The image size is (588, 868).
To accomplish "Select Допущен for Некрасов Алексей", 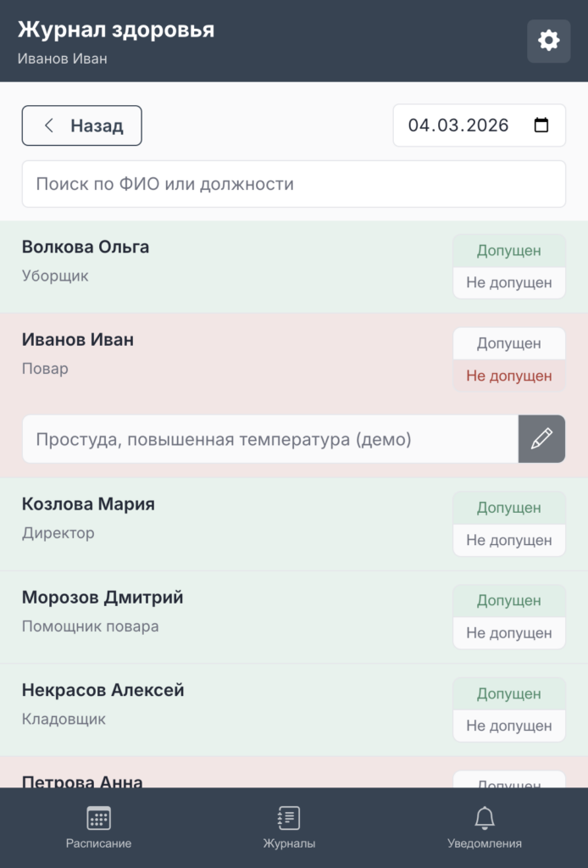I will pyautogui.click(x=509, y=694).
